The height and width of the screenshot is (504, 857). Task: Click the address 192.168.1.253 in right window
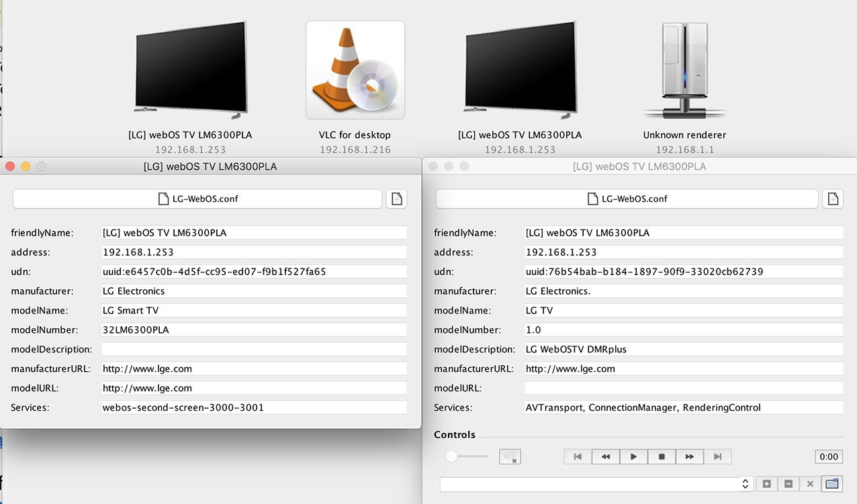[x=684, y=252]
